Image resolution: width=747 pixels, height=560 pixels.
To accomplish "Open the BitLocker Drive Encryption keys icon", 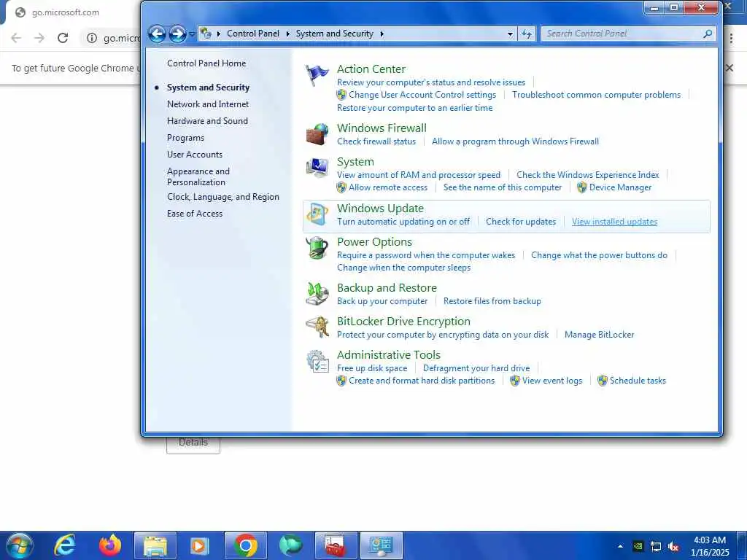I will pos(317,327).
